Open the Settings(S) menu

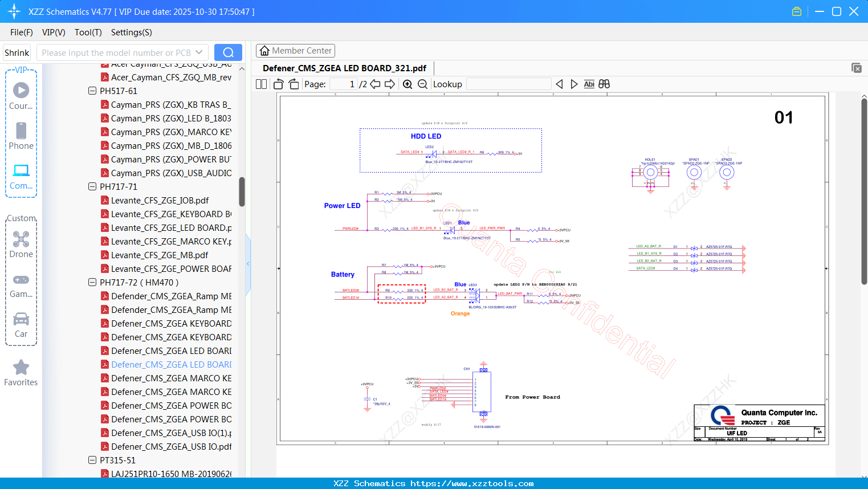[131, 32]
